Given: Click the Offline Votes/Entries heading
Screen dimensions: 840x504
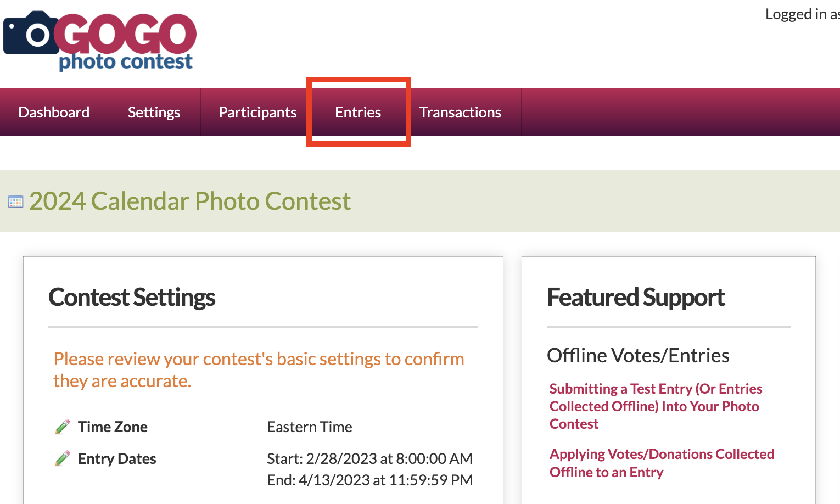Looking at the screenshot, I should click(x=638, y=355).
